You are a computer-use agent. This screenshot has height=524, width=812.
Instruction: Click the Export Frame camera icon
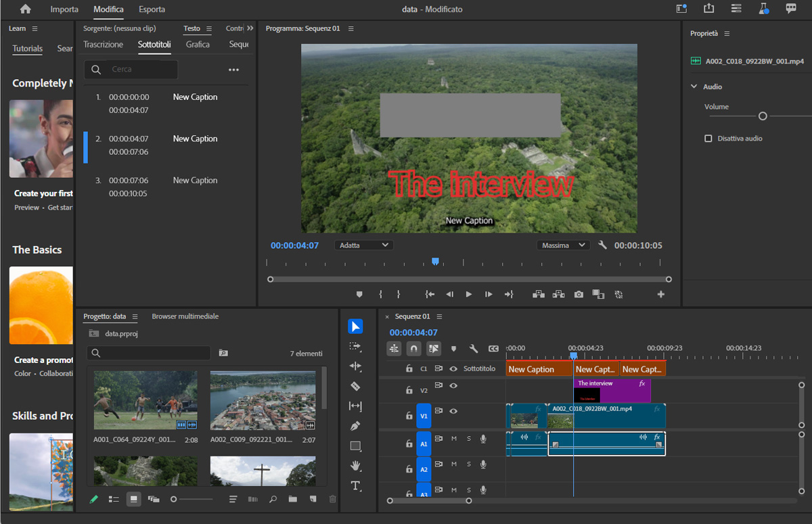pos(579,294)
